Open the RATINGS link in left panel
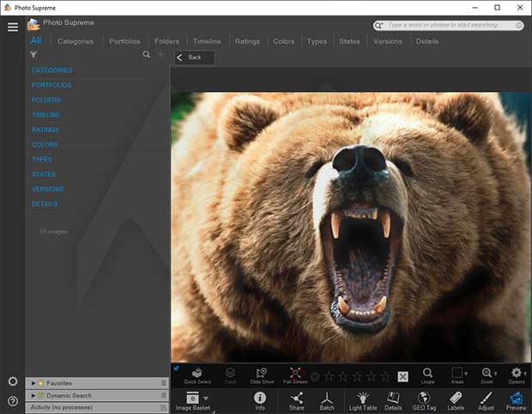 tap(45, 130)
